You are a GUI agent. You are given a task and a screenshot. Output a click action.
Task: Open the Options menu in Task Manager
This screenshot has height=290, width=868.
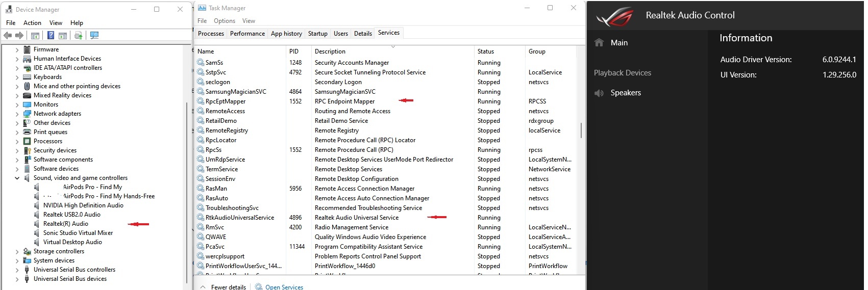coord(225,21)
